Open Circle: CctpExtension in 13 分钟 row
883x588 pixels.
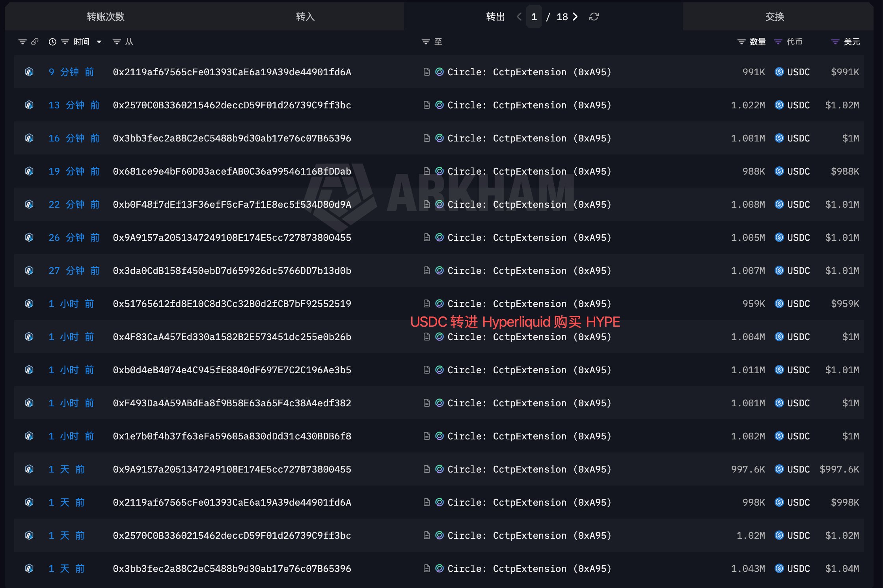529,105
